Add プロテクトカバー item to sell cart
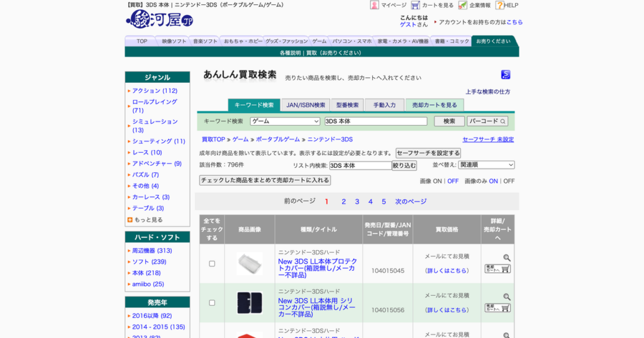 point(497,269)
